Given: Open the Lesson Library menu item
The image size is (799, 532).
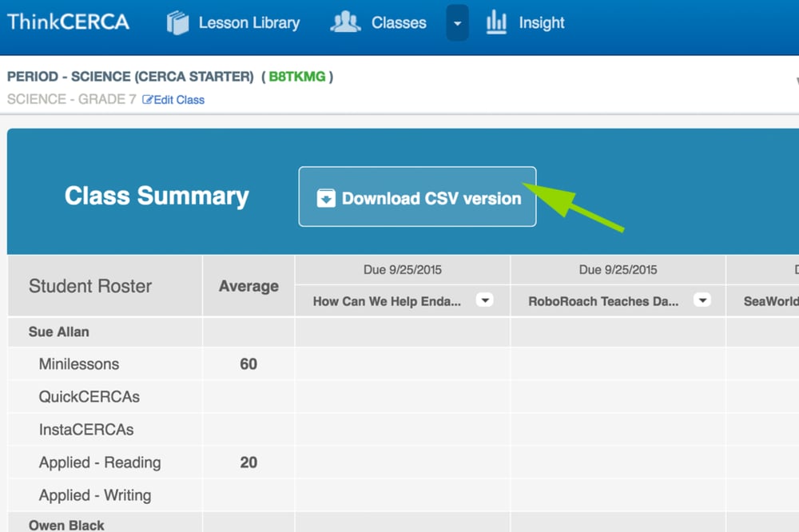Looking at the screenshot, I should (x=249, y=23).
